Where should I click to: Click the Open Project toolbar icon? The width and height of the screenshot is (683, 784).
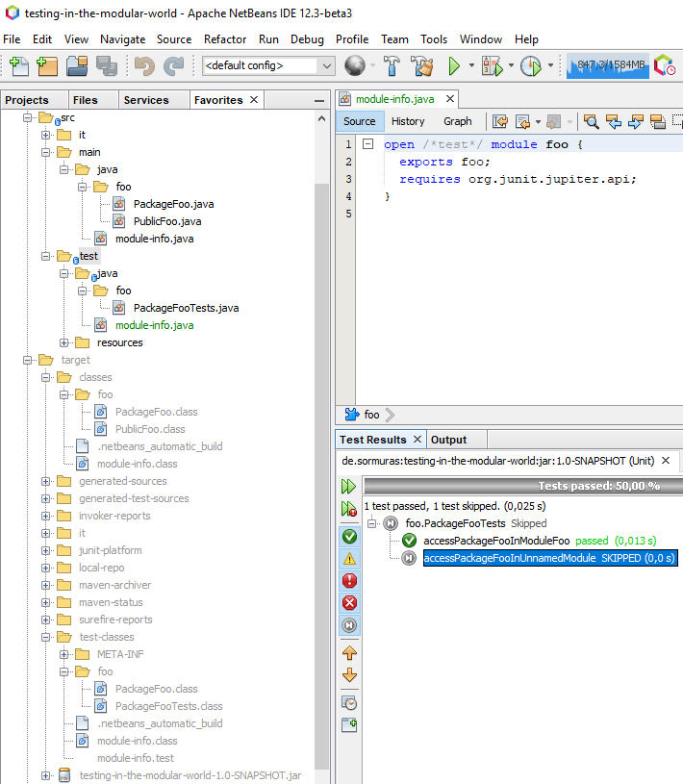pos(77,66)
